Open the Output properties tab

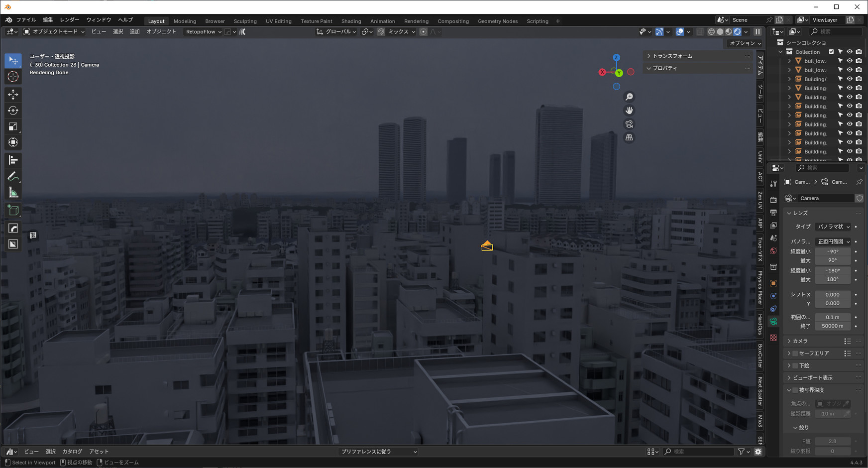pos(773,213)
